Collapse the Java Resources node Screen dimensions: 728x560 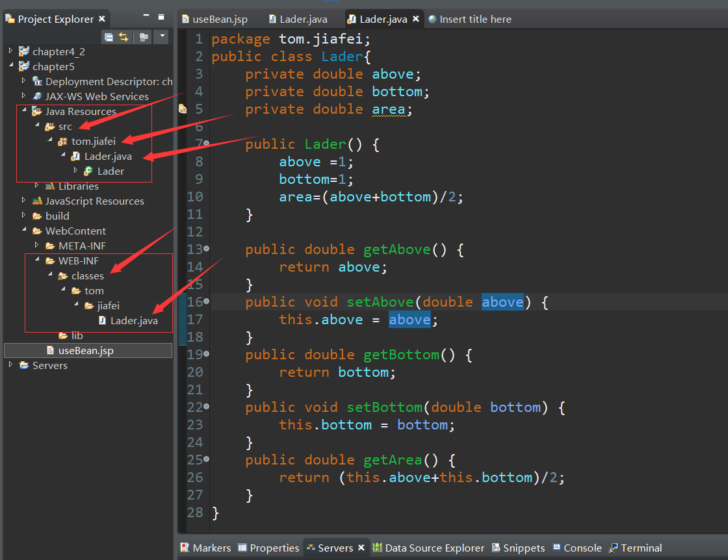[x=23, y=110]
